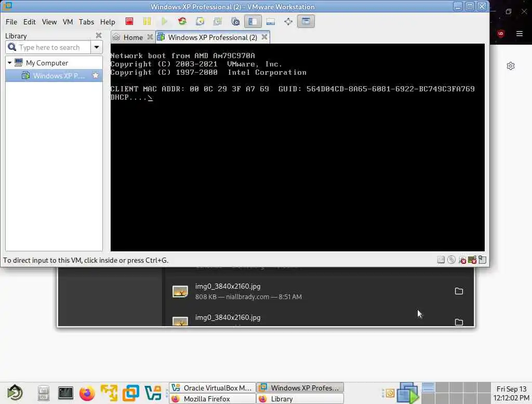
Task: Open the Snapshot Manager toolbar icon
Action: pyautogui.click(x=235, y=21)
